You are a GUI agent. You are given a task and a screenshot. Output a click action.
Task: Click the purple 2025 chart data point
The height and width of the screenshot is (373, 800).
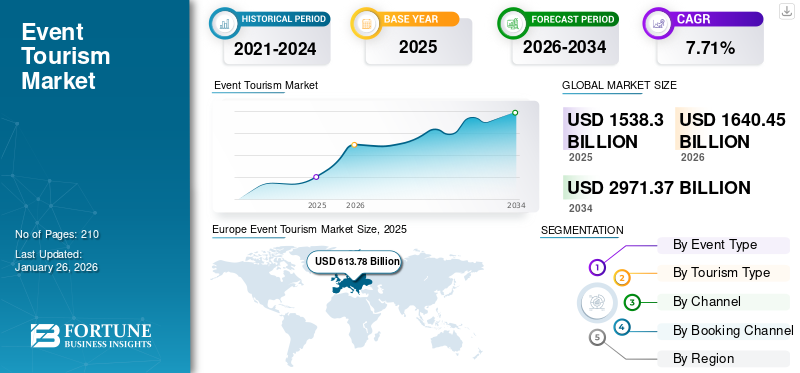316,177
